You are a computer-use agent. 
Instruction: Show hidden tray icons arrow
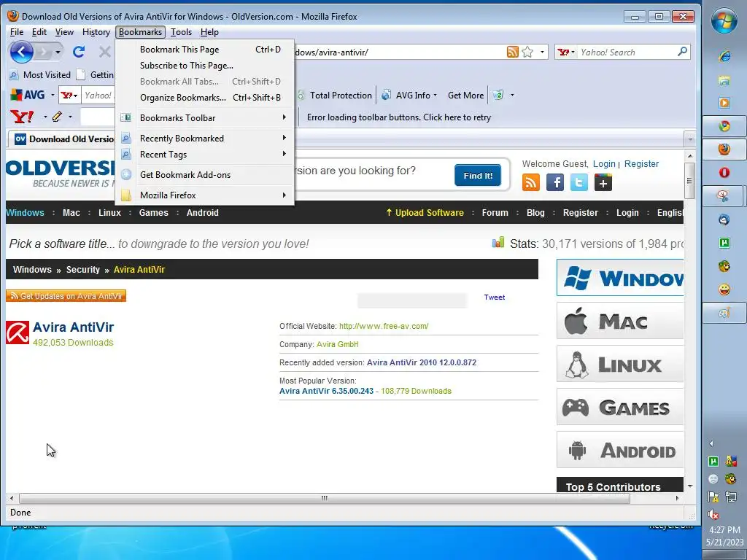click(x=711, y=443)
